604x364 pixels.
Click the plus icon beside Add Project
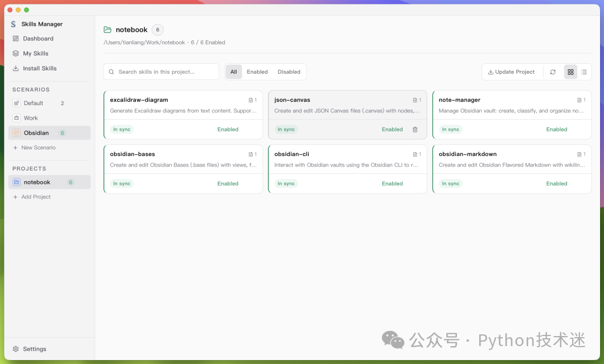click(16, 197)
